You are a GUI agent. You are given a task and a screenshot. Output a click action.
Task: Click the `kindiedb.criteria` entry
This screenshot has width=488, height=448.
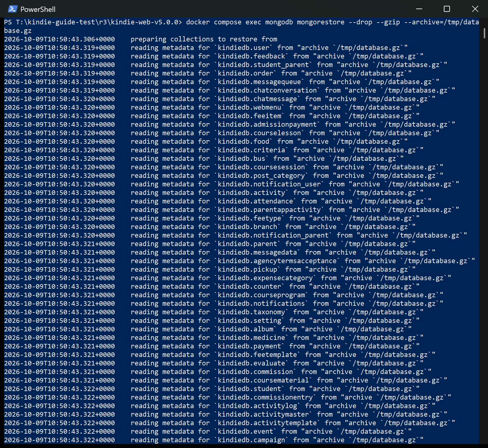[252, 150]
